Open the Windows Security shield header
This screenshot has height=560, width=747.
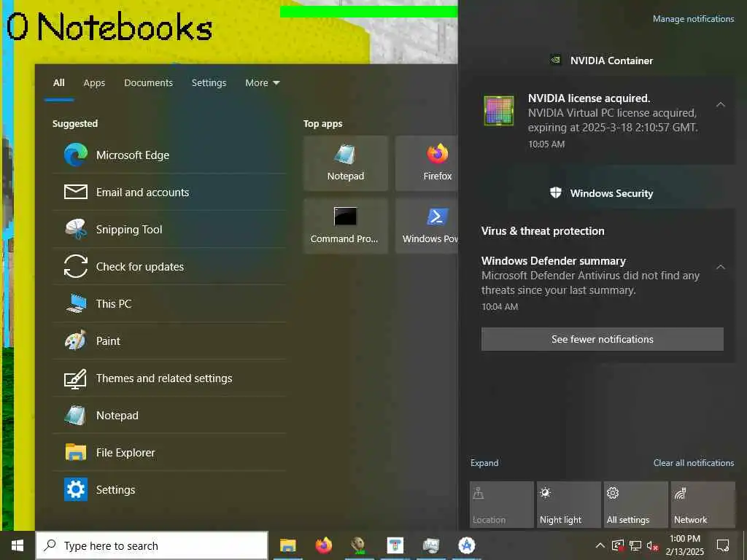(x=601, y=193)
